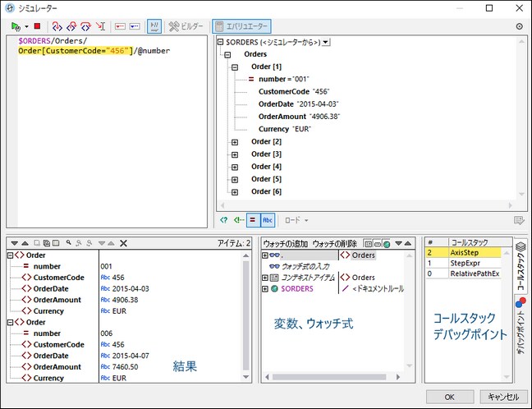
Task: Open the ビルダー builder mode
Action: coord(186,26)
